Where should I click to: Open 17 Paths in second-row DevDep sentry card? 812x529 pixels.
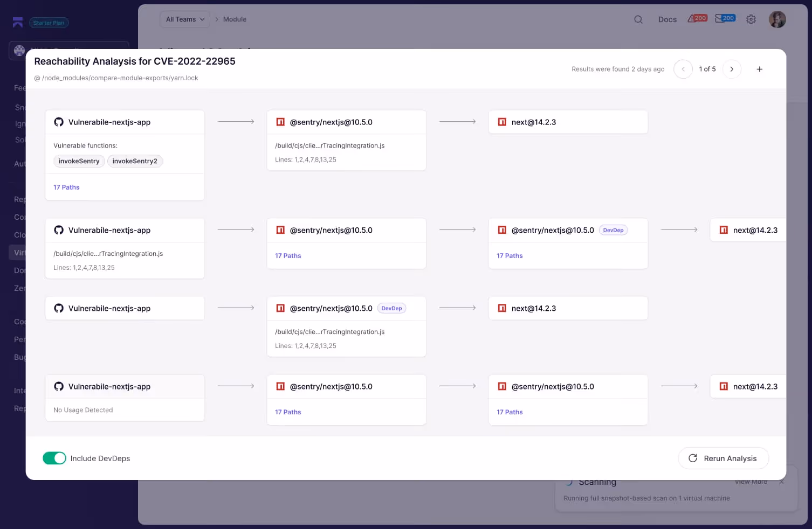(510, 256)
